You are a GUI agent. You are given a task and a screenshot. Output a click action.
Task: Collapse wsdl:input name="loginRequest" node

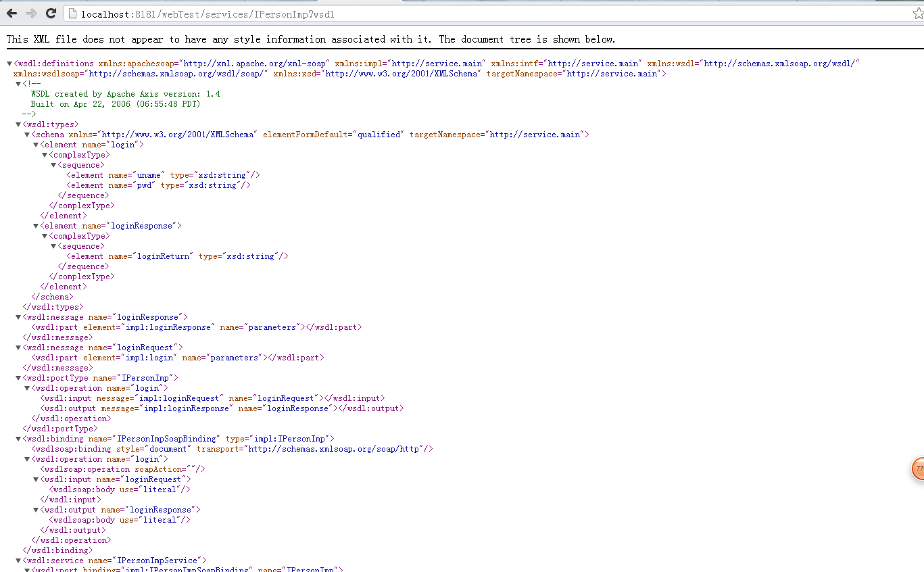[36, 479]
